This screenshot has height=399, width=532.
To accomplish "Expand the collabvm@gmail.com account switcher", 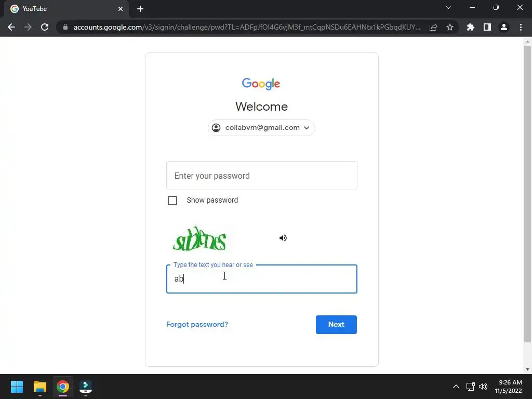I will (262, 128).
